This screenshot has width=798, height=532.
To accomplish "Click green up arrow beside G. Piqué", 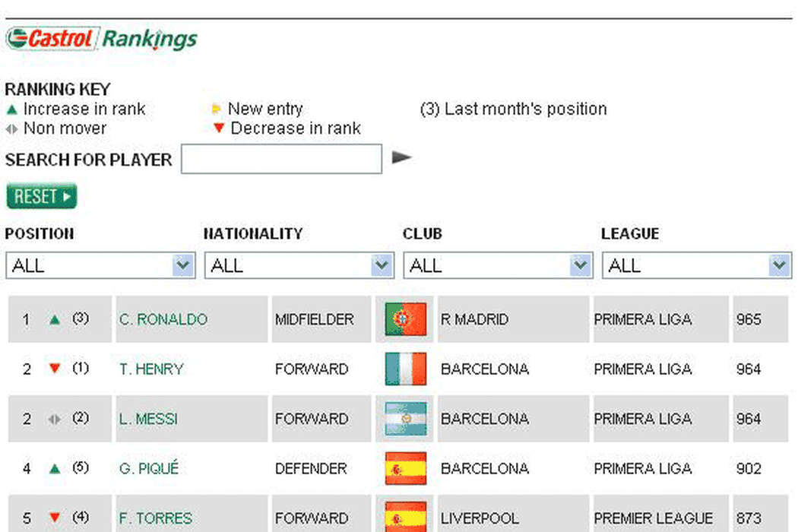I will tap(54, 470).
